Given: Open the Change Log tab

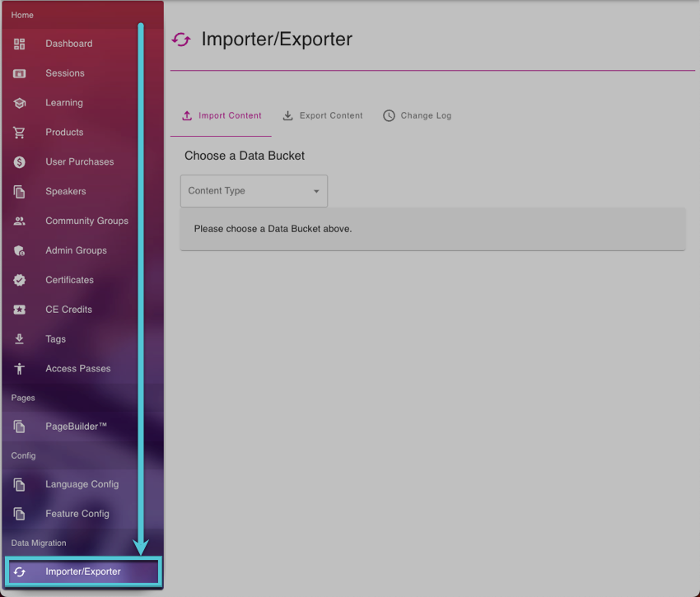Looking at the screenshot, I should pyautogui.click(x=417, y=115).
